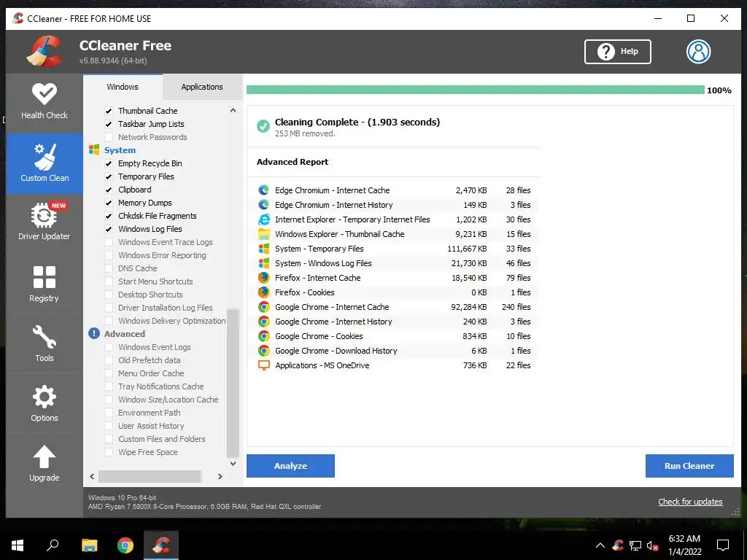Click the Applications MS OneDrive icon
747x560 pixels.
(x=263, y=365)
